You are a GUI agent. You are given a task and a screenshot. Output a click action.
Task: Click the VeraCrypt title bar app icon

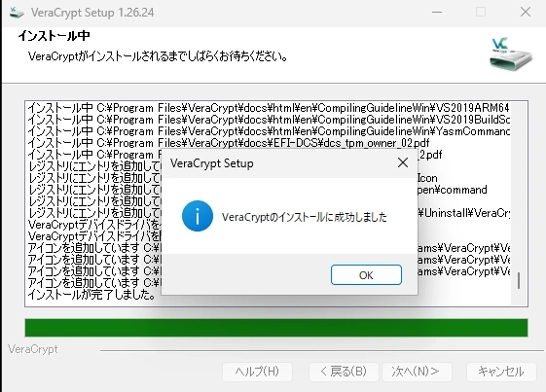[x=16, y=13]
